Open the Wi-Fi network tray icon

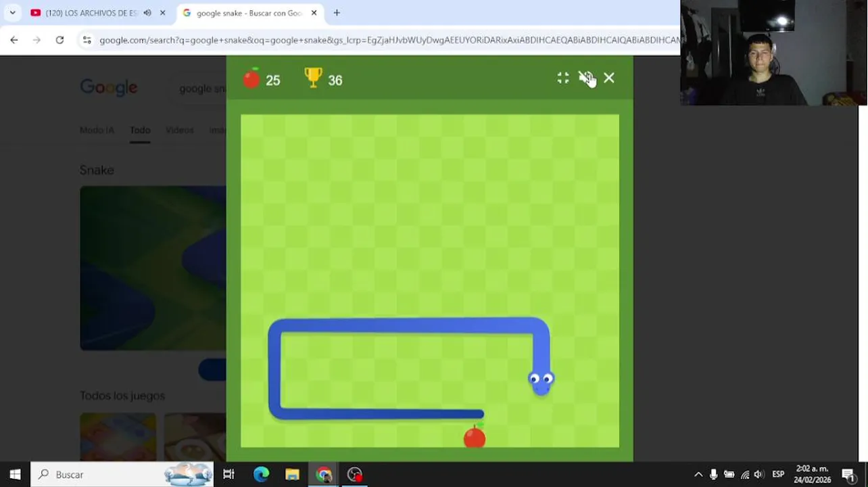[745, 475]
